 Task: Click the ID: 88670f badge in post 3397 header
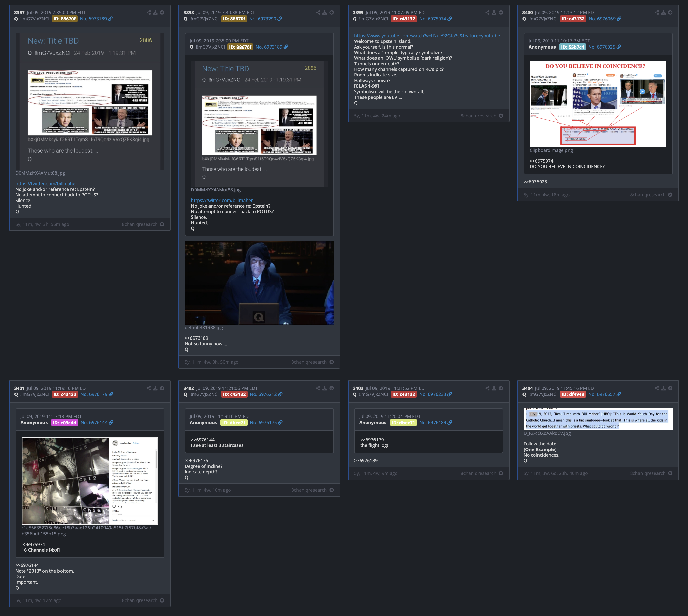[x=65, y=19]
